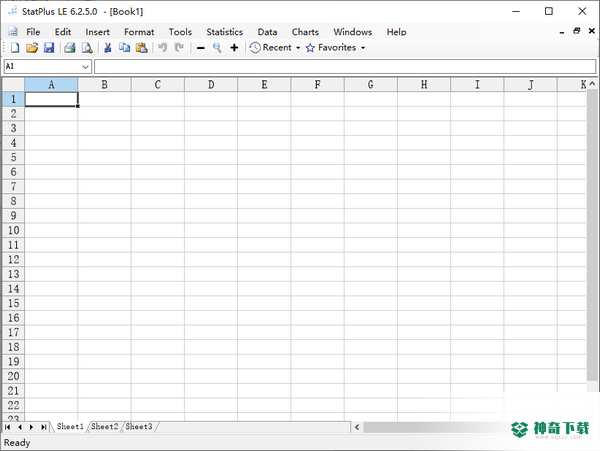Image resolution: width=600 pixels, height=451 pixels.
Task: Select column H header
Action: 424,85
